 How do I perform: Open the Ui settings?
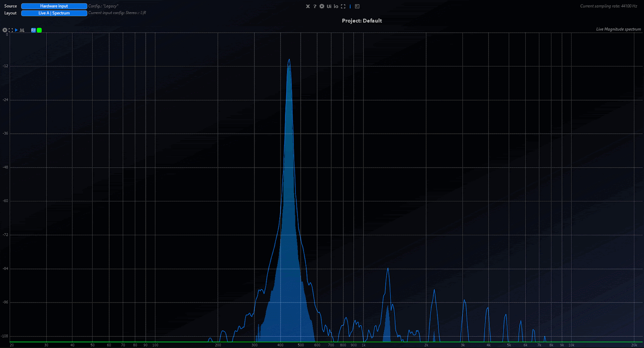tap(329, 6)
